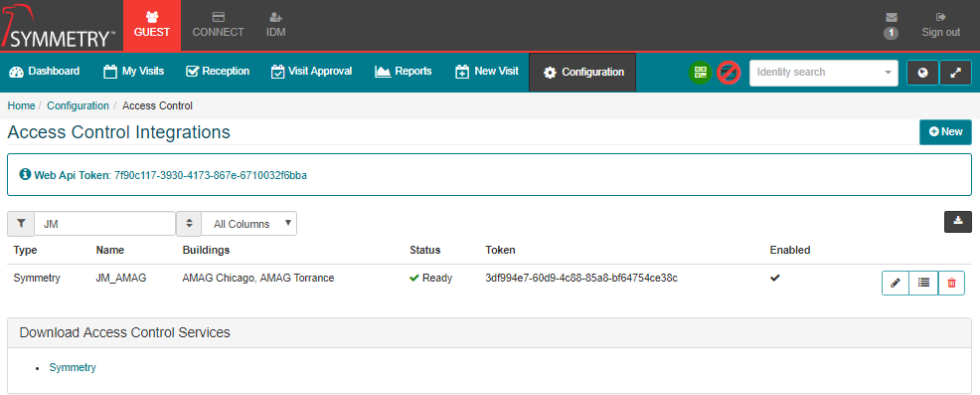Sort by Buildings column header
The height and width of the screenshot is (395, 980).
click(x=207, y=250)
